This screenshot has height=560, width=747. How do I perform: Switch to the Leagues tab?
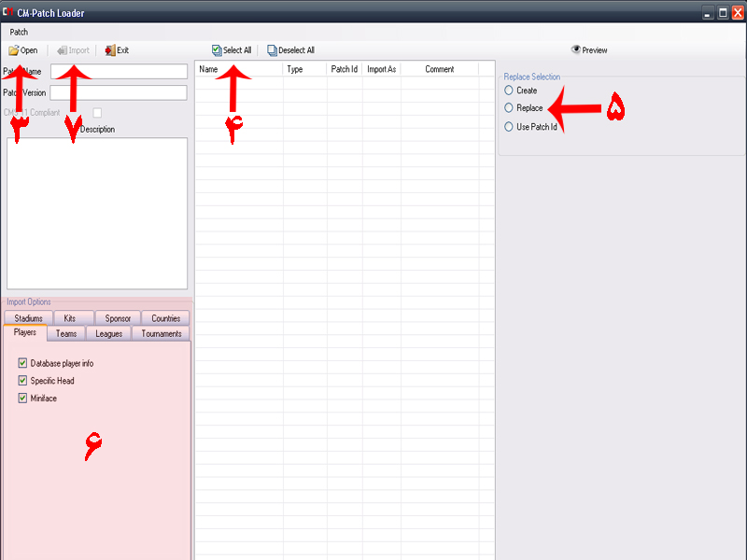[x=108, y=333]
